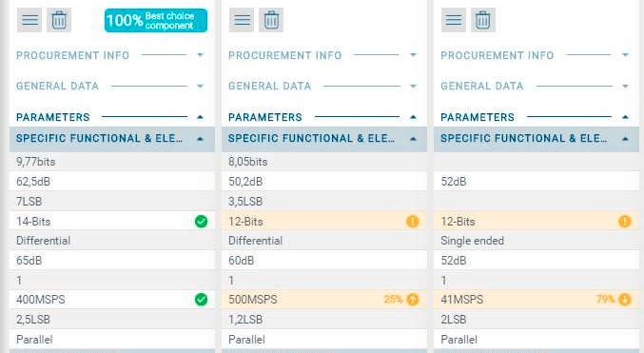Collapse Parameters section in third column

625,117
